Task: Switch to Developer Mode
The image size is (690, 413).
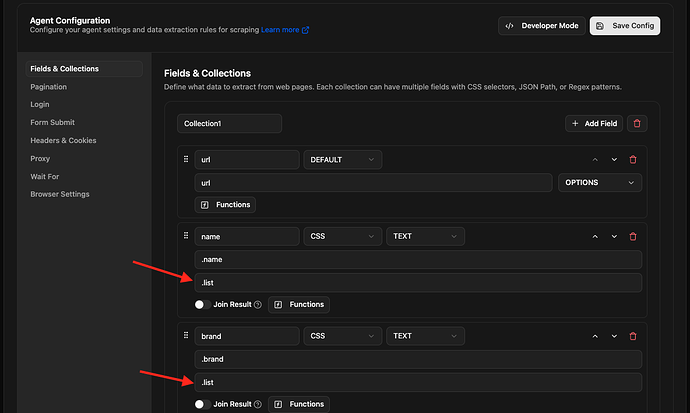Action: tap(542, 26)
